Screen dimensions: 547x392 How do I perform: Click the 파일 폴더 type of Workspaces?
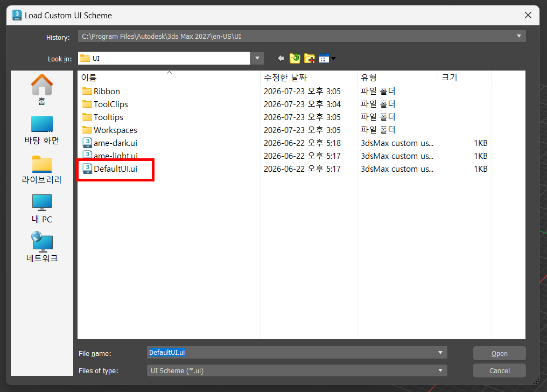coord(378,130)
